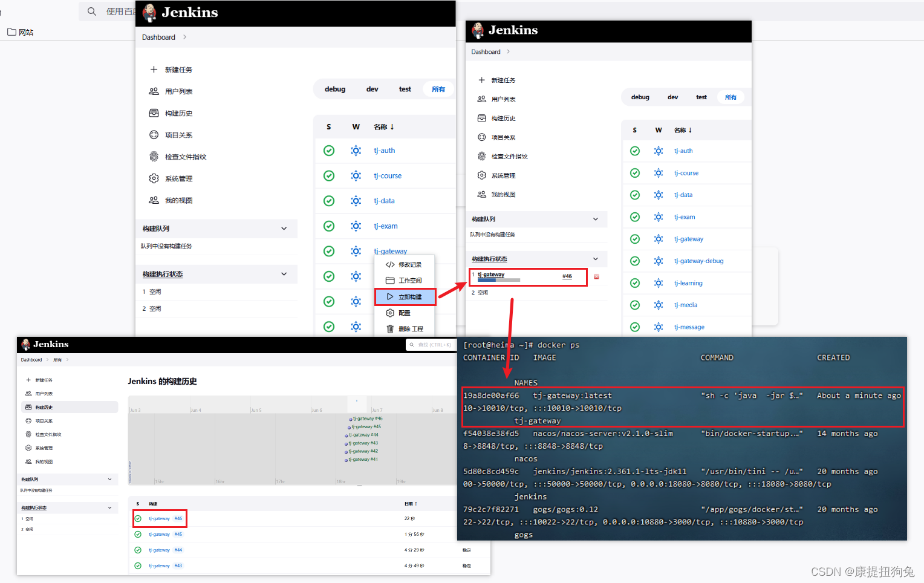Open the tj-gateway #46 build in the history table

166,518
